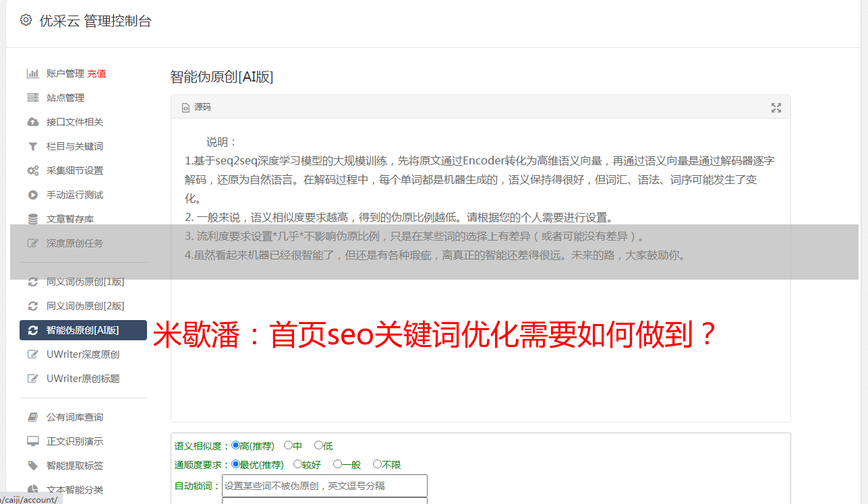The width and height of the screenshot is (868, 504).
Task: Open UWriter深度原创 menu item
Action: (x=83, y=354)
